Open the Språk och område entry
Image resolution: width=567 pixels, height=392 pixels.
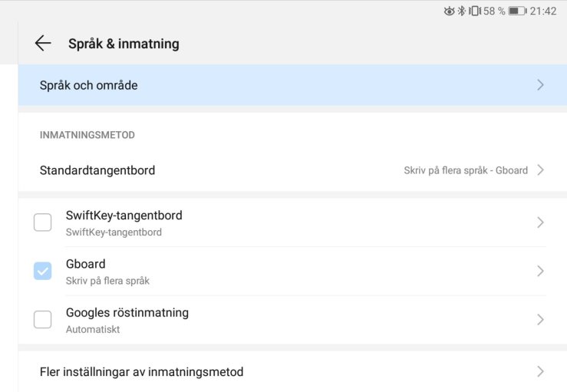89,85
